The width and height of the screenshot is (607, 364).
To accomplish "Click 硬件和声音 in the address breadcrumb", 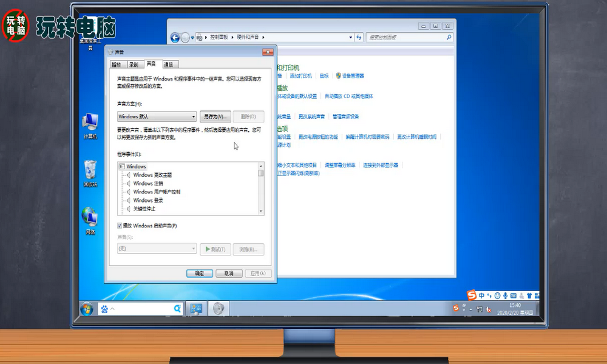I will pyautogui.click(x=248, y=37).
